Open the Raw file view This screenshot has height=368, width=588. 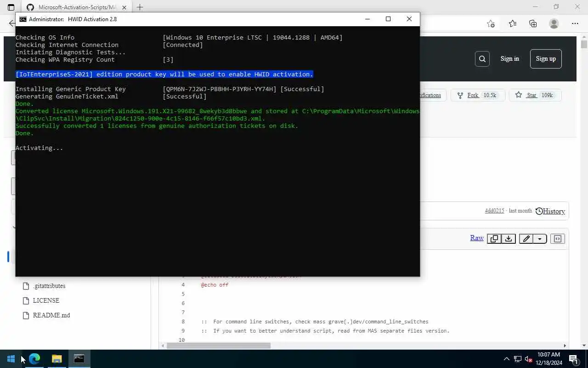[477, 238]
